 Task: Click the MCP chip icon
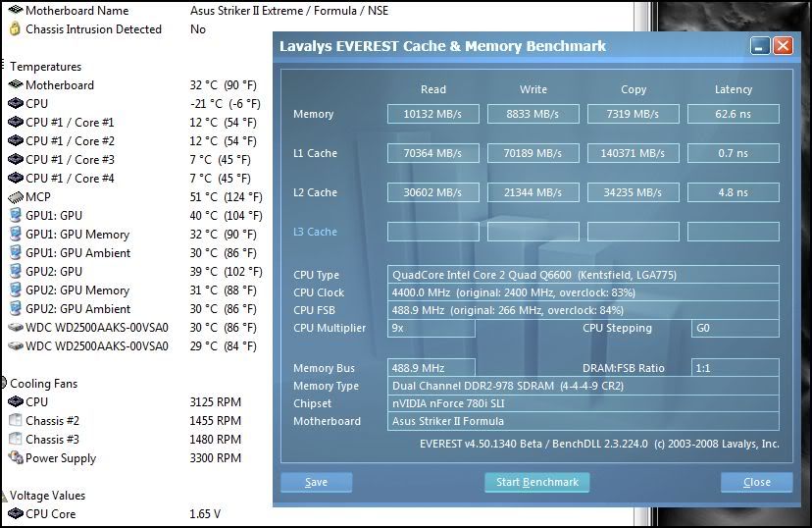pyautogui.click(x=16, y=197)
